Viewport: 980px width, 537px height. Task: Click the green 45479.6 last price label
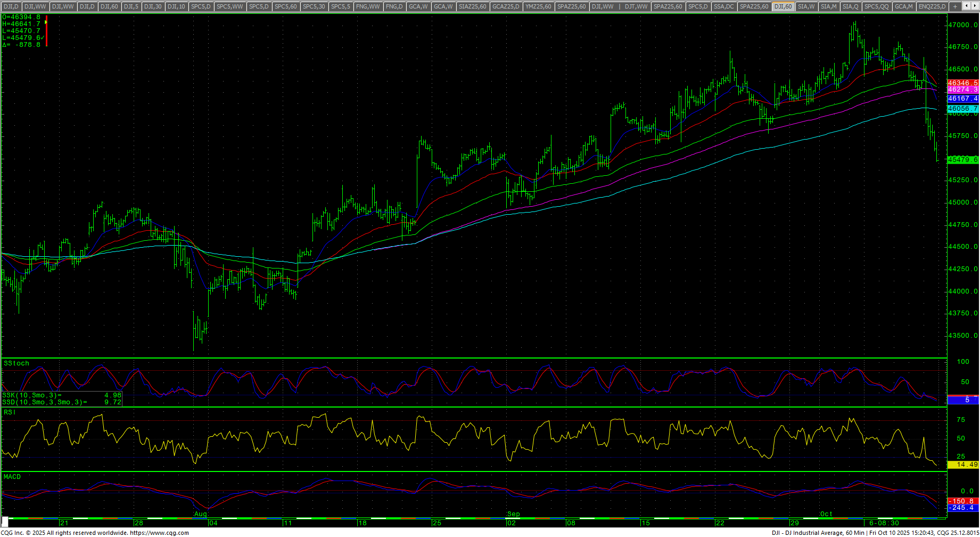pos(962,160)
